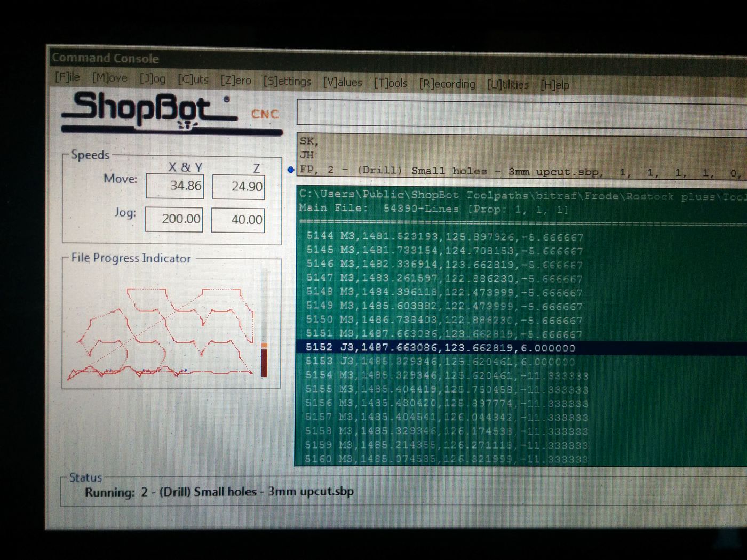Click the Jog X & Y field showing 200.00

tap(173, 219)
